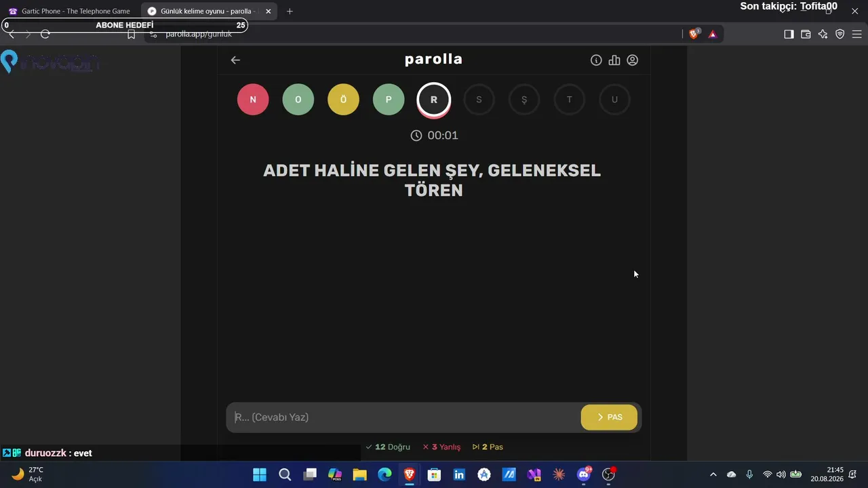
Task: Select the letter T circle
Action: (569, 100)
